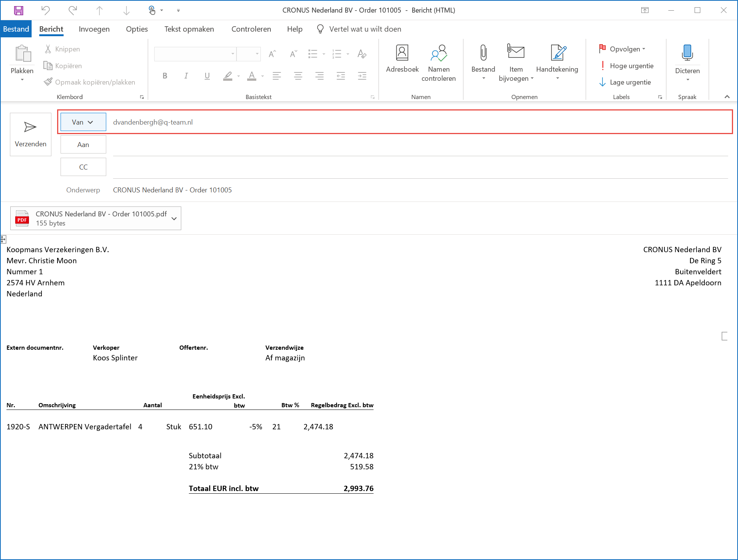Click Kopiëren copy button

(63, 66)
